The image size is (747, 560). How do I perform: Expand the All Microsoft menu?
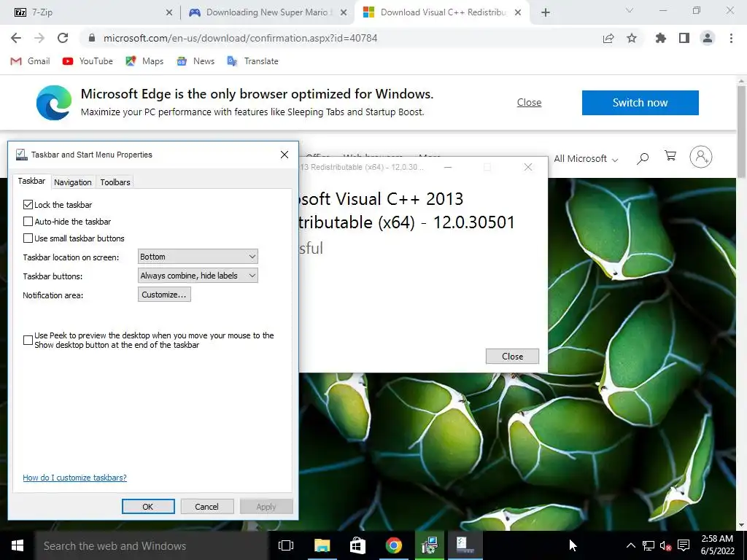point(586,158)
